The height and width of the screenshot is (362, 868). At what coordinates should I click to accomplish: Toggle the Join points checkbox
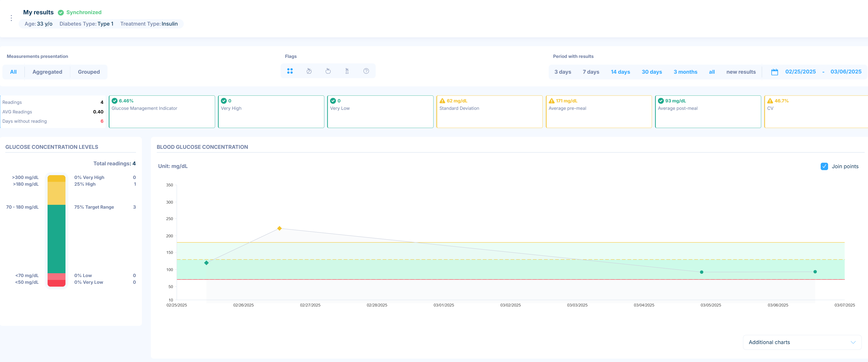[824, 166]
